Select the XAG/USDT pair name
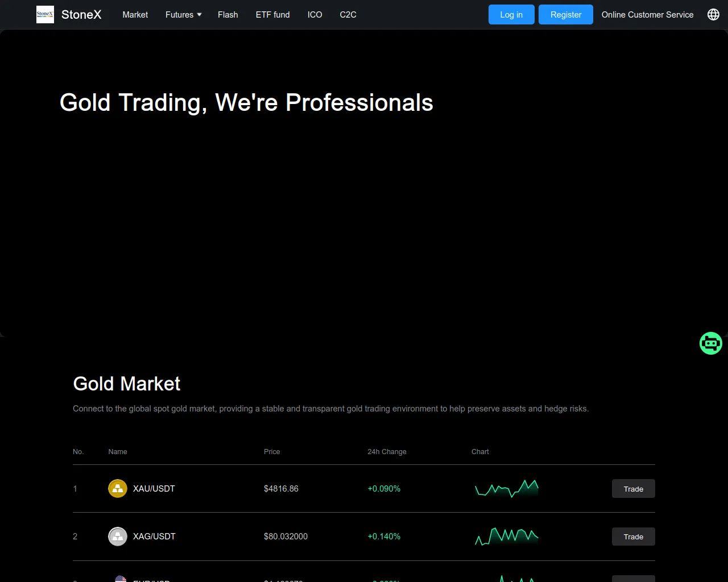The height and width of the screenshot is (582, 728). 154,537
